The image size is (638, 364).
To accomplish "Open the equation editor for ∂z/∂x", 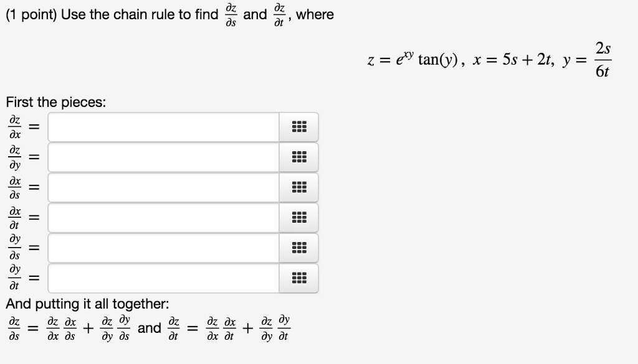I will [x=298, y=126].
